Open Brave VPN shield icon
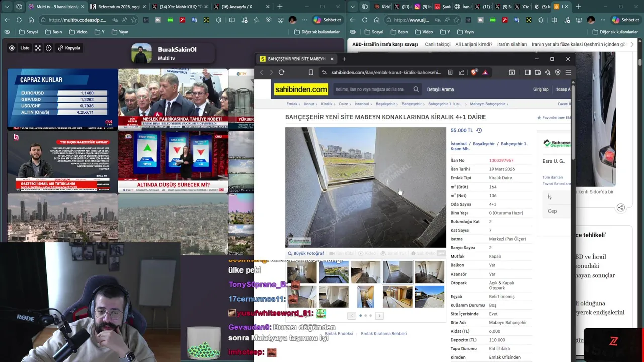 [558, 72]
